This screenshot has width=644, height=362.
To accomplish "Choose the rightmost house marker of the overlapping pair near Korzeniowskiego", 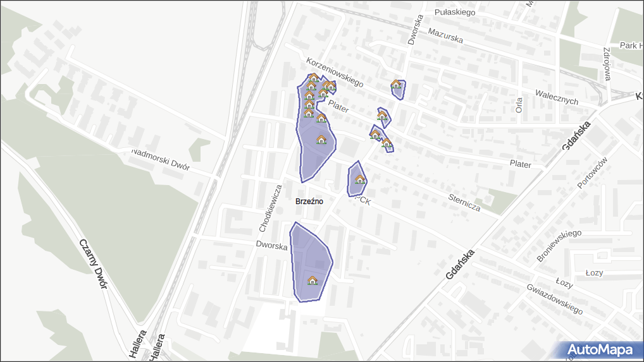I will click(x=331, y=86).
